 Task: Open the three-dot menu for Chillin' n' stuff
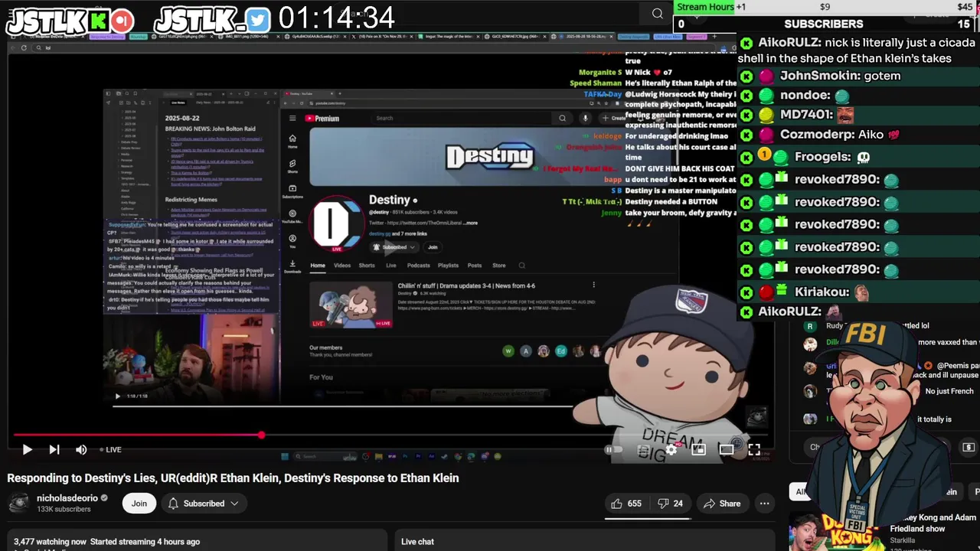[593, 285]
